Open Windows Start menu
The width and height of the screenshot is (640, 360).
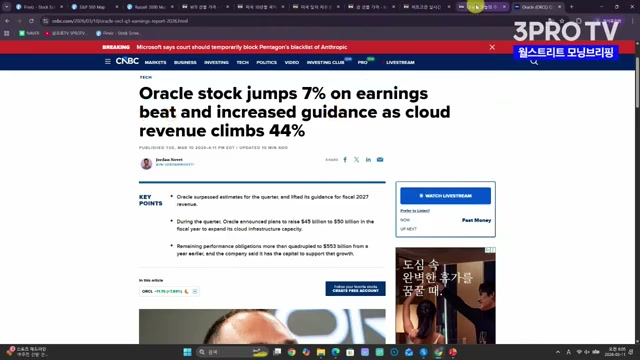(x=187, y=352)
